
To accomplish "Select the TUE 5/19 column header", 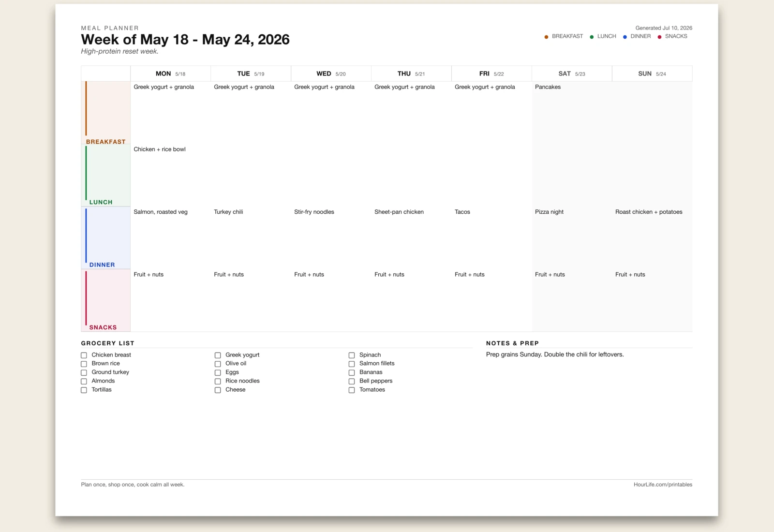I will [x=251, y=74].
